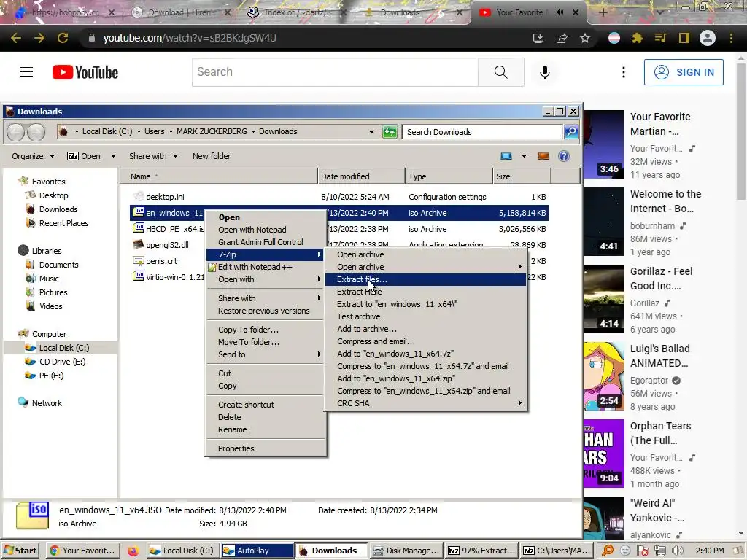This screenshot has width=747, height=560.
Task: Click the YouTube SIGN IN button
Action: coord(684,72)
